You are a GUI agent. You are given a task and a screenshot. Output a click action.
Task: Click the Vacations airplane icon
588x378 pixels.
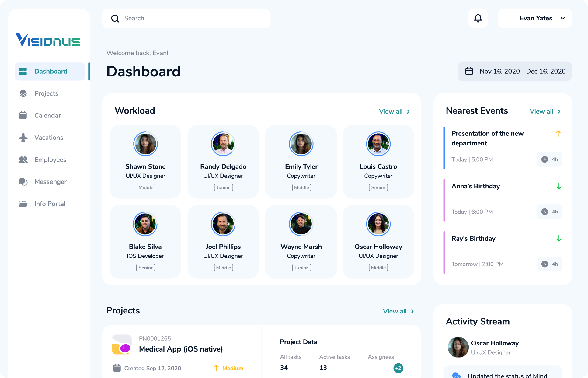click(x=23, y=138)
